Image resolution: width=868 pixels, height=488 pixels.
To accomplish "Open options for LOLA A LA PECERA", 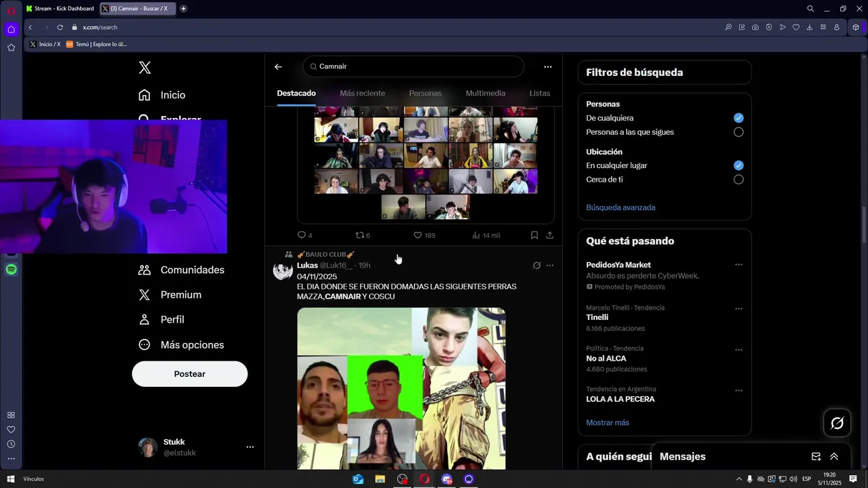I will coord(738,390).
